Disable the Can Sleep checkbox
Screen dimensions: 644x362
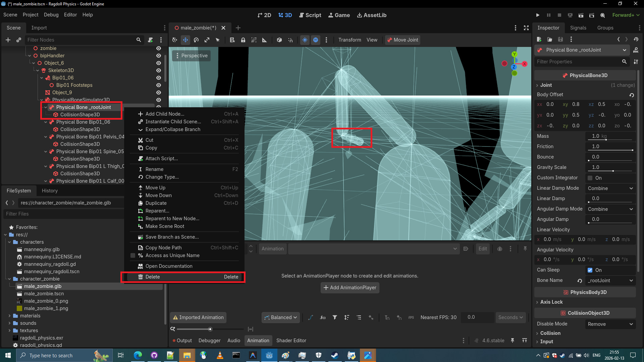click(590, 270)
